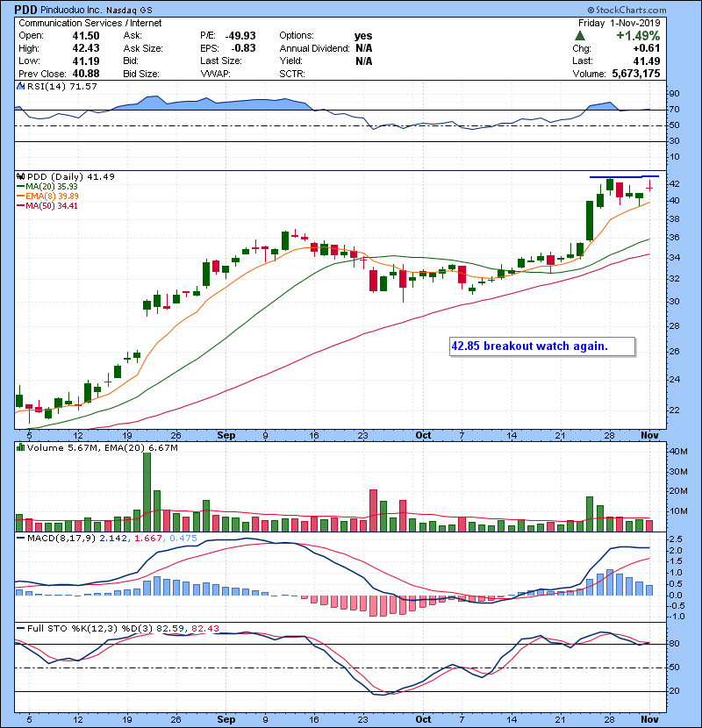Click the RSI indicator area-chart icon
This screenshot has width=702, height=728.
20,86
